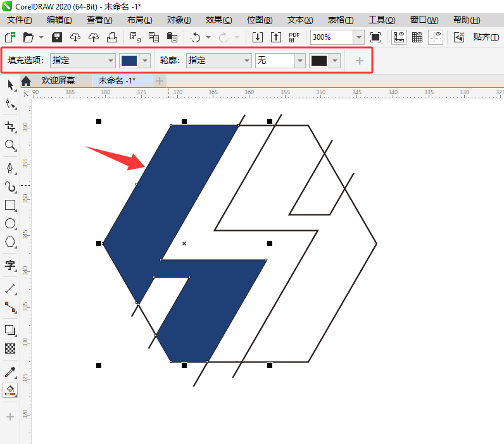Click the download from cloud icon
Image resolution: width=504 pixels, height=444 pixels.
[75, 37]
